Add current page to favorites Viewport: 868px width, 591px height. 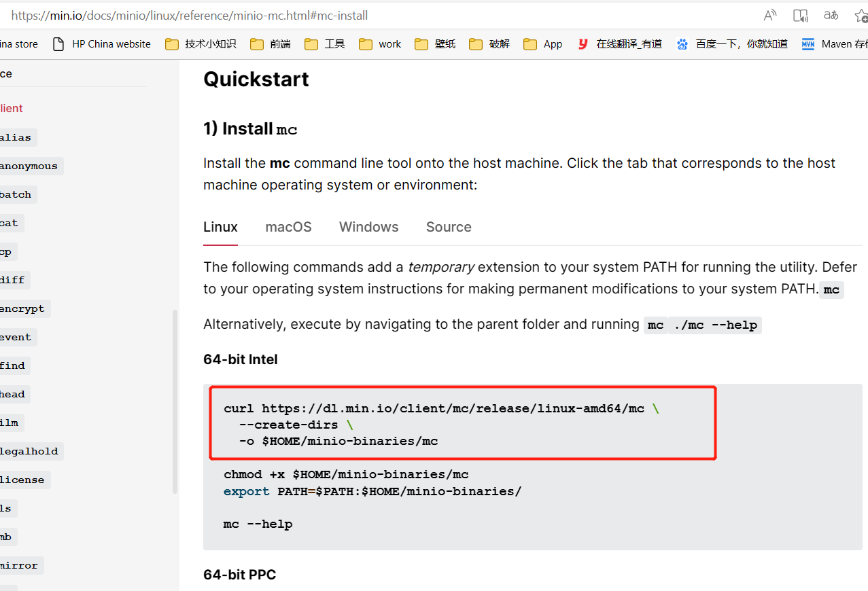click(x=861, y=15)
